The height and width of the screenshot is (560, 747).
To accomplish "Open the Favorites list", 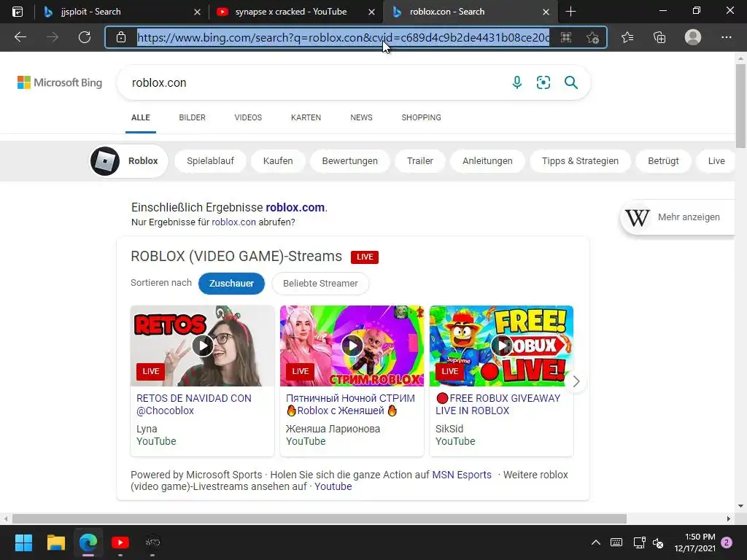I will 627,37.
